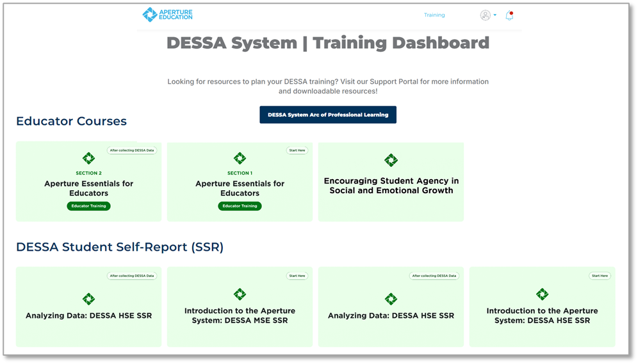Click the SECTION 2 label
The width and height of the screenshot is (638, 364).
88,173
